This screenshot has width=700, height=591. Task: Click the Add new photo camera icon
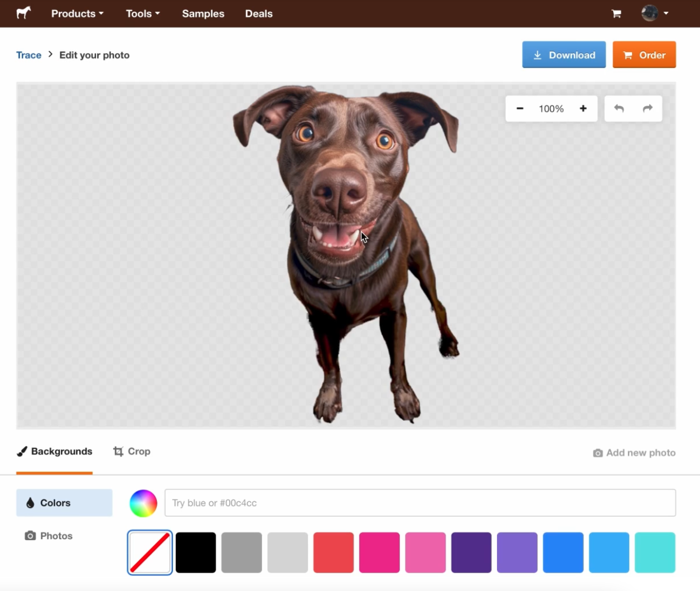coord(598,453)
